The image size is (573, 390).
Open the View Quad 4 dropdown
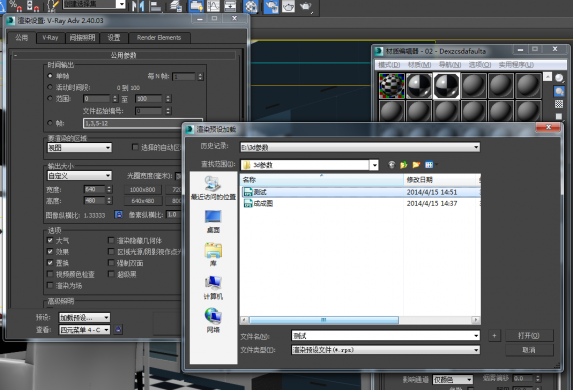coord(84,330)
